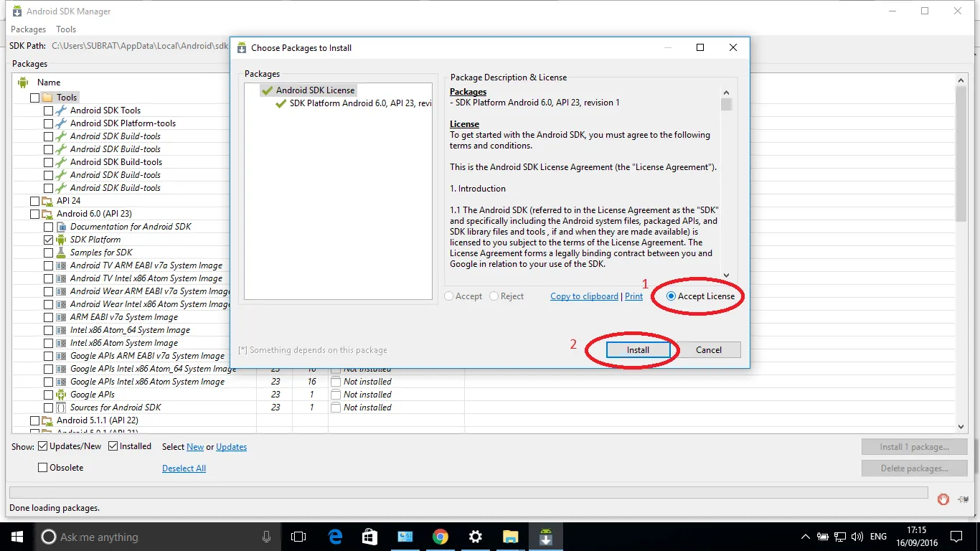The height and width of the screenshot is (551, 980).
Task: Open Settings gear on the taskbar
Action: click(475, 537)
